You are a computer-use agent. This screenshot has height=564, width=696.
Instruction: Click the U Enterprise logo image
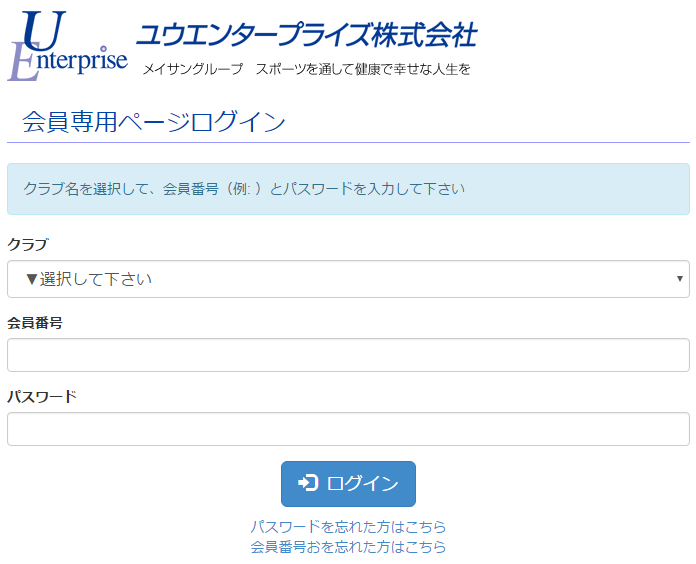pos(67,46)
